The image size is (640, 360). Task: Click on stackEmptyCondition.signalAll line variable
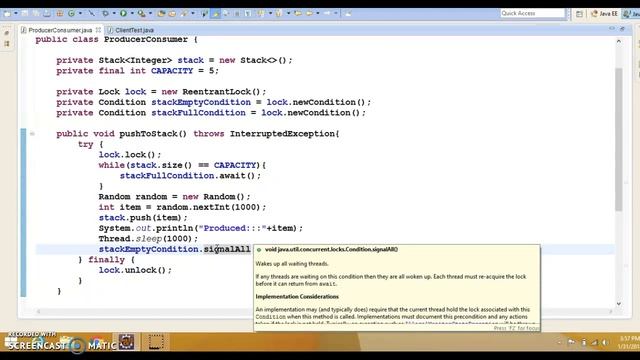(x=149, y=249)
